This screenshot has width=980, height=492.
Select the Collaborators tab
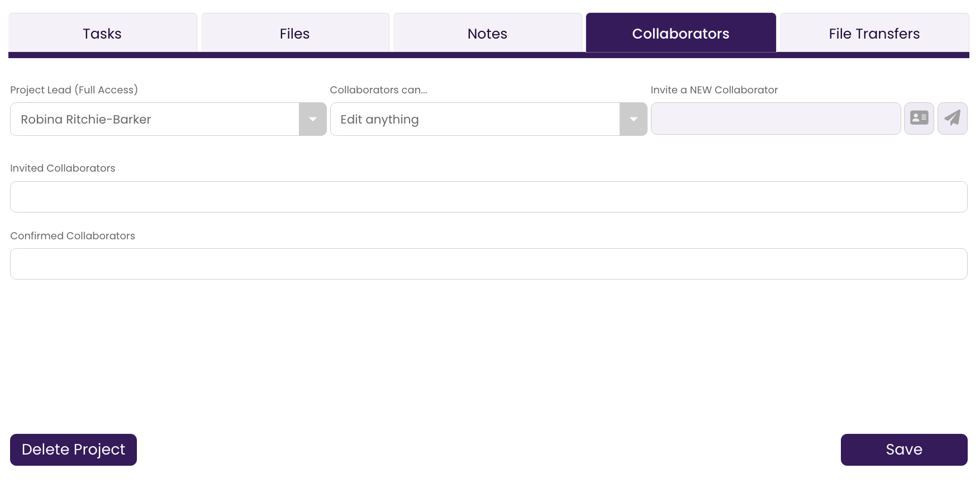681,34
